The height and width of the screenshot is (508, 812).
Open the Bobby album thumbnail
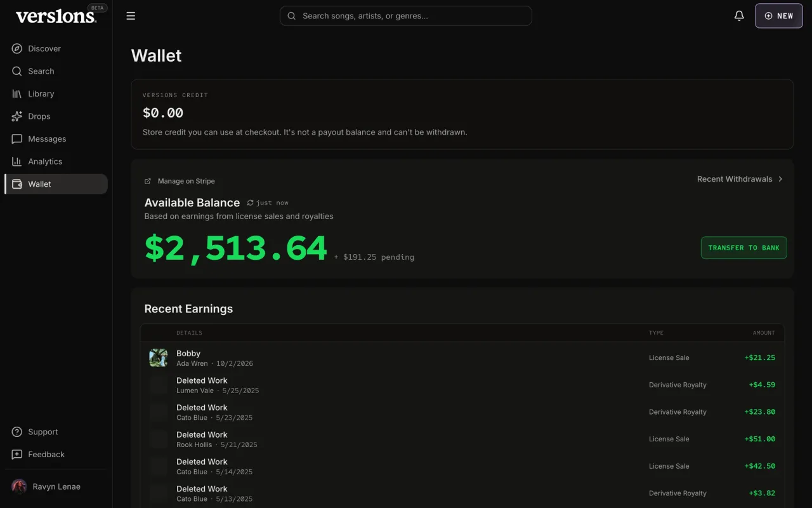(158, 358)
